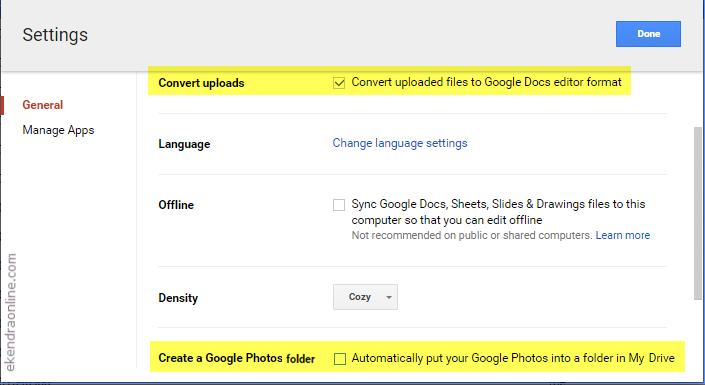Click Create a Google Photos folder label
705x385 pixels.
point(236,358)
